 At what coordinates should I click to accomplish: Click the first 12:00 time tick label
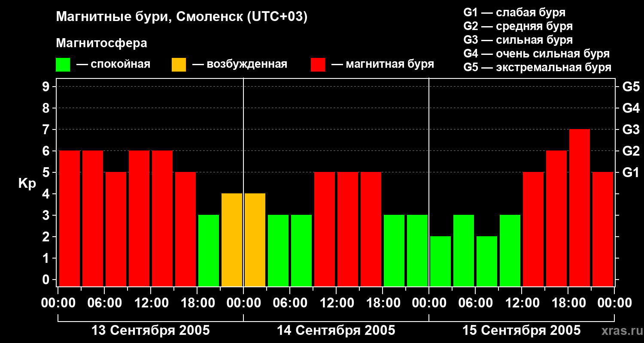coord(151,303)
